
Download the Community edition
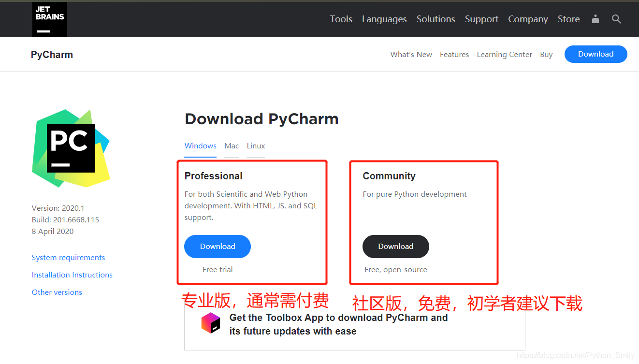396,247
